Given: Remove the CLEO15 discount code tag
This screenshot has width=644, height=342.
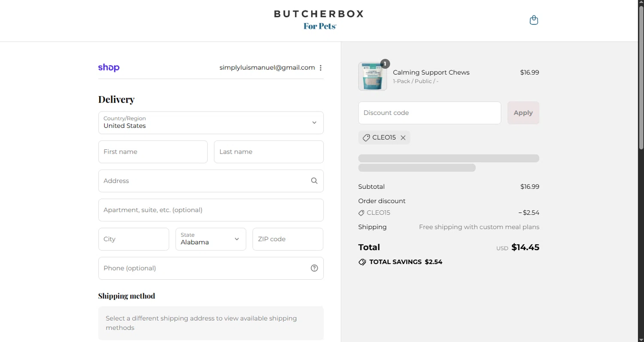Looking at the screenshot, I should click(x=403, y=138).
